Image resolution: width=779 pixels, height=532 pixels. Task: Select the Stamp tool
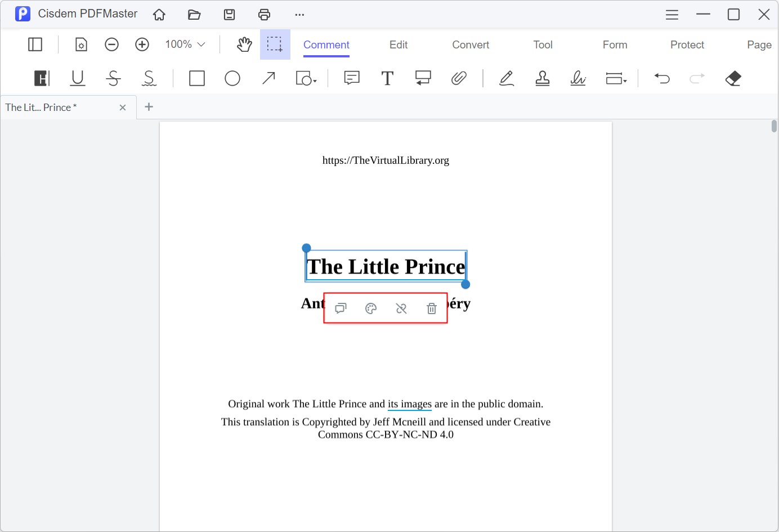tap(542, 78)
